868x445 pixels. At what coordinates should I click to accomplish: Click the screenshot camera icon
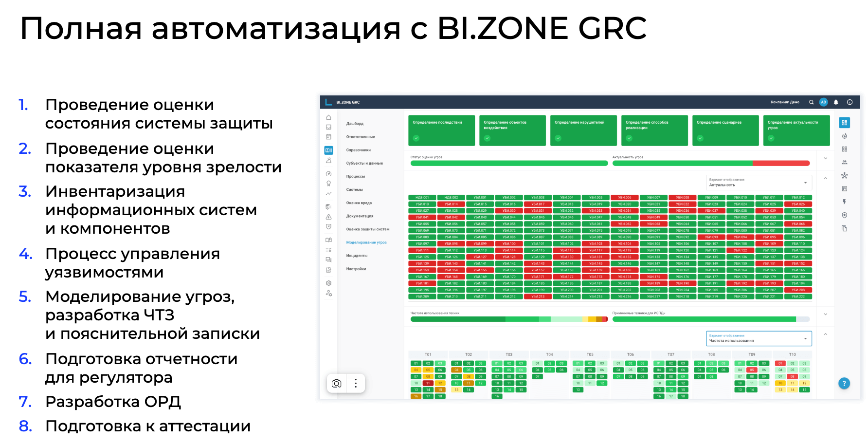tap(336, 383)
